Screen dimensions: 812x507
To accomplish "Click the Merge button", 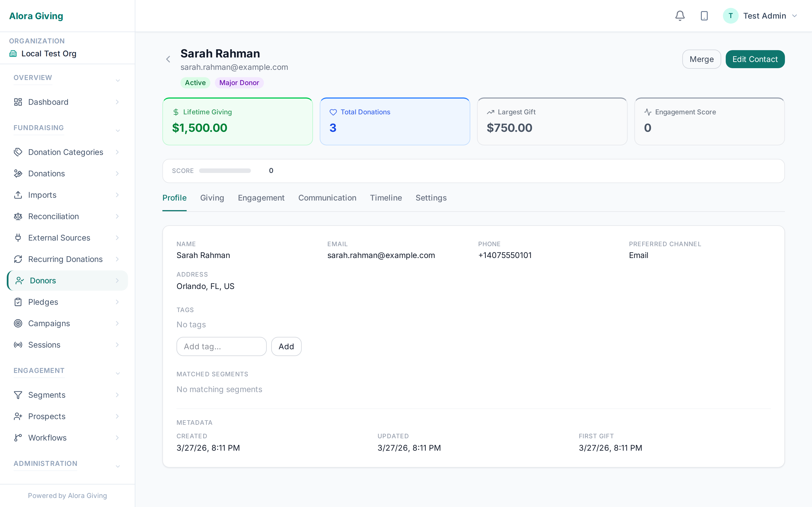I will pyautogui.click(x=701, y=59).
